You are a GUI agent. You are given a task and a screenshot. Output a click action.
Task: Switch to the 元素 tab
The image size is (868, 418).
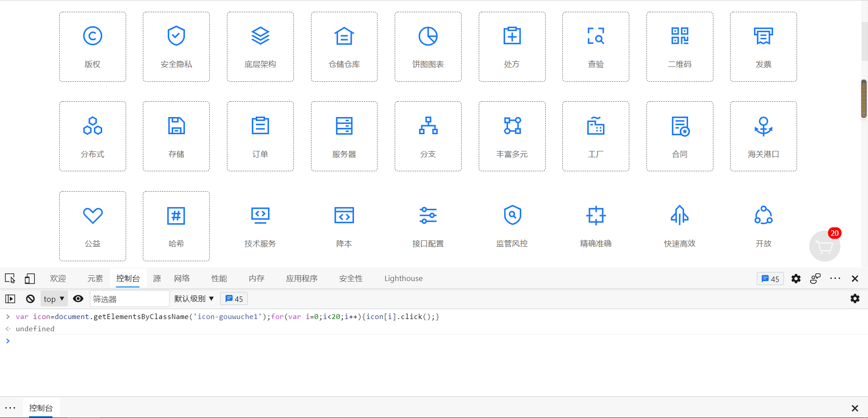tap(95, 278)
